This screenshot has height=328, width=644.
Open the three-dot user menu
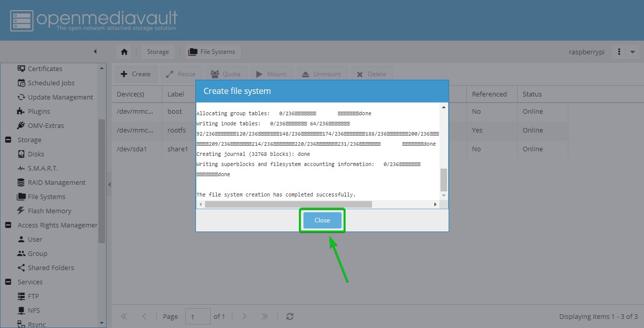pos(619,52)
